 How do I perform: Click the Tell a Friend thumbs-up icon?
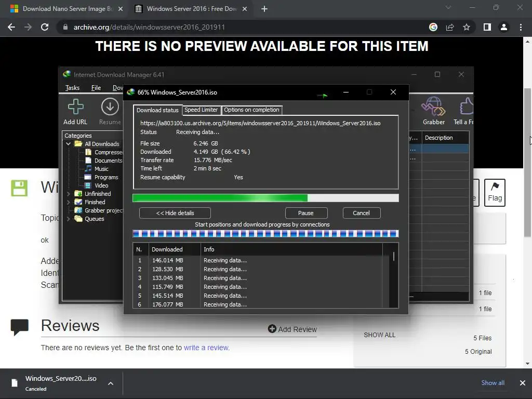[467, 107]
